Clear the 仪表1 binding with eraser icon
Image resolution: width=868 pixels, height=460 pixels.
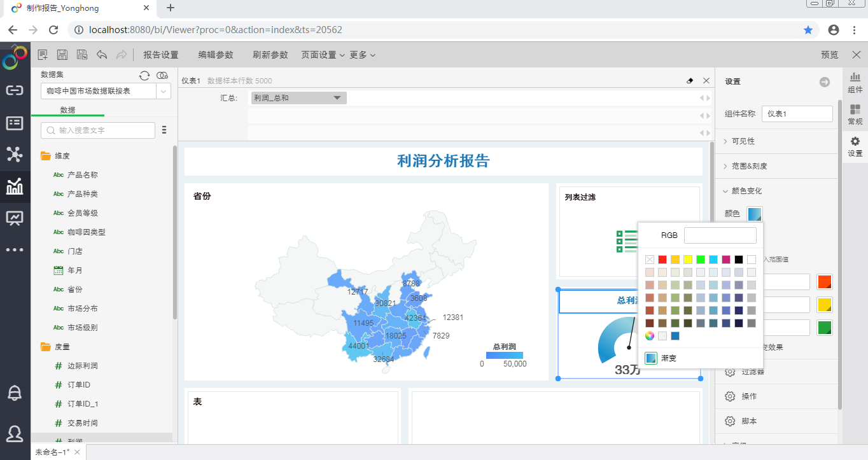690,81
